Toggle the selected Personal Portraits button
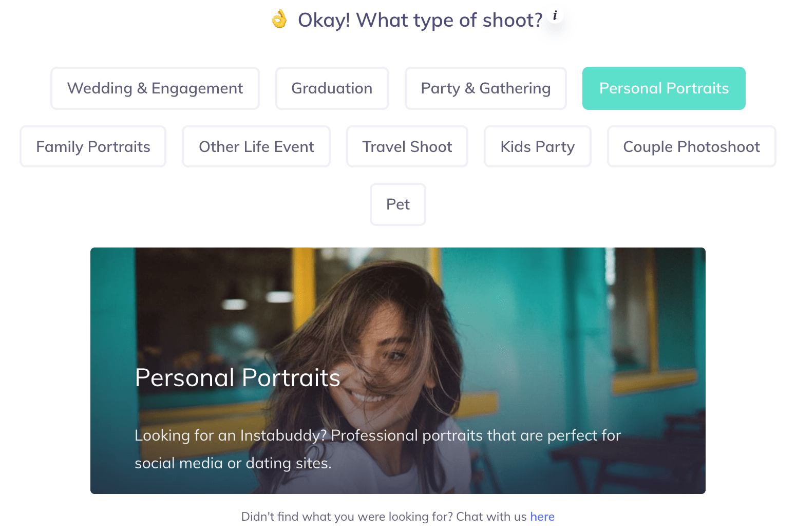This screenshot has height=532, width=796. (664, 88)
